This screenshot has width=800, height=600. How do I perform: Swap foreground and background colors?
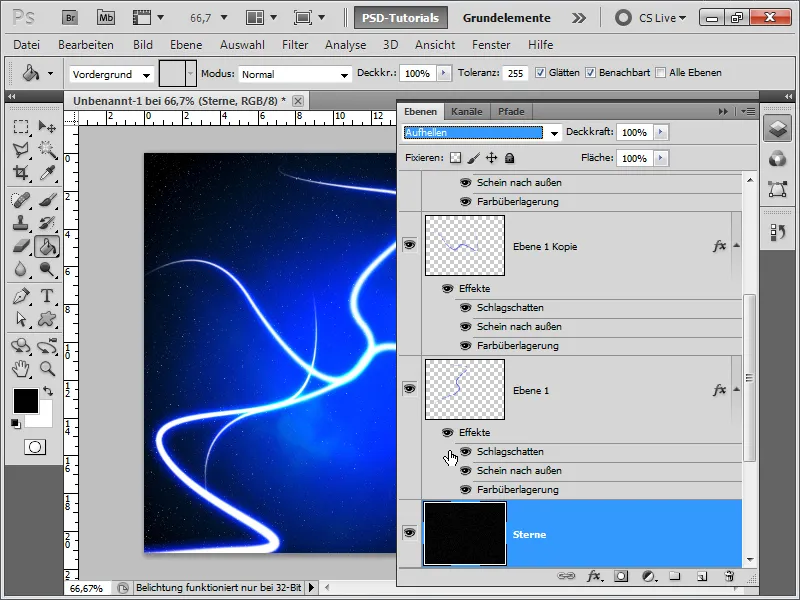click(48, 391)
